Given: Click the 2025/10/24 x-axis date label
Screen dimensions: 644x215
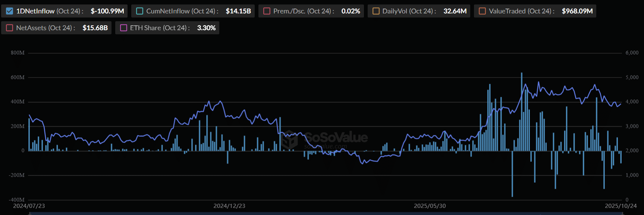Looking at the screenshot, I should (621, 206).
